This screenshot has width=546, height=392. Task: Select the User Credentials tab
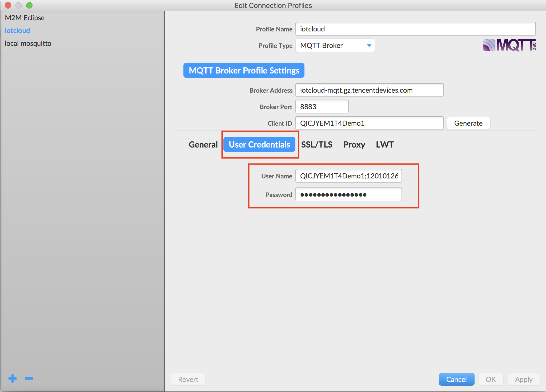click(259, 144)
